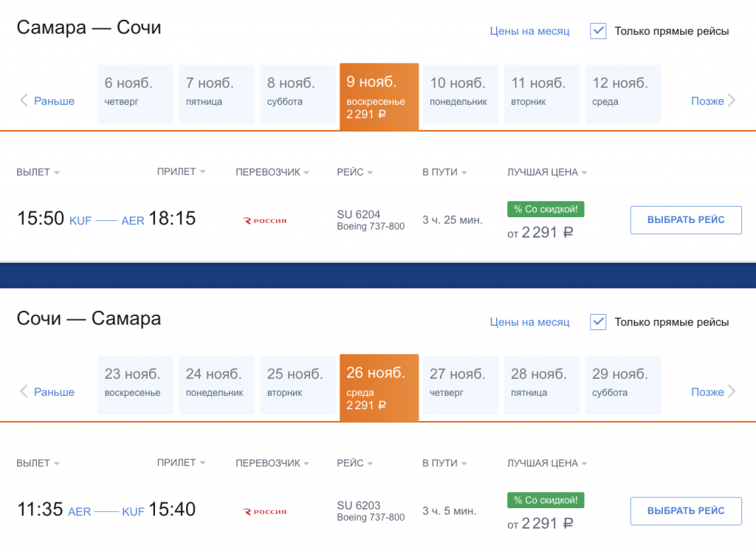Click the green discount badge on flight SU 6203
This screenshot has width=756, height=551.
point(546,501)
